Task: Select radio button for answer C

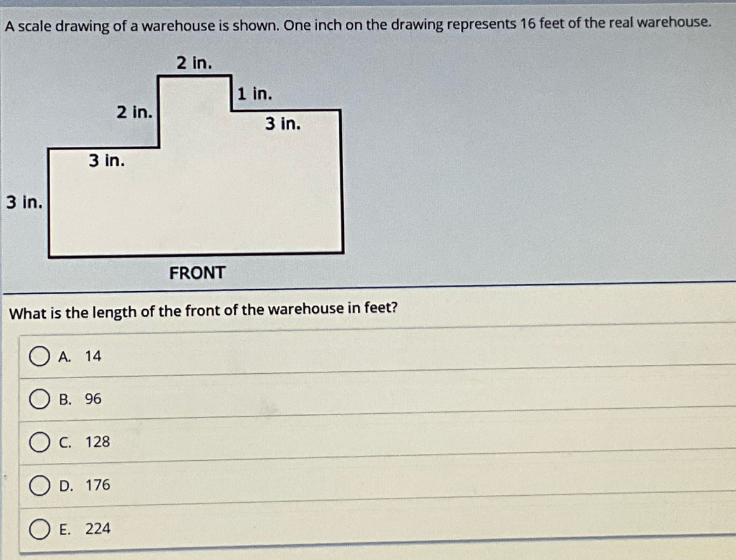Action: click(x=39, y=442)
